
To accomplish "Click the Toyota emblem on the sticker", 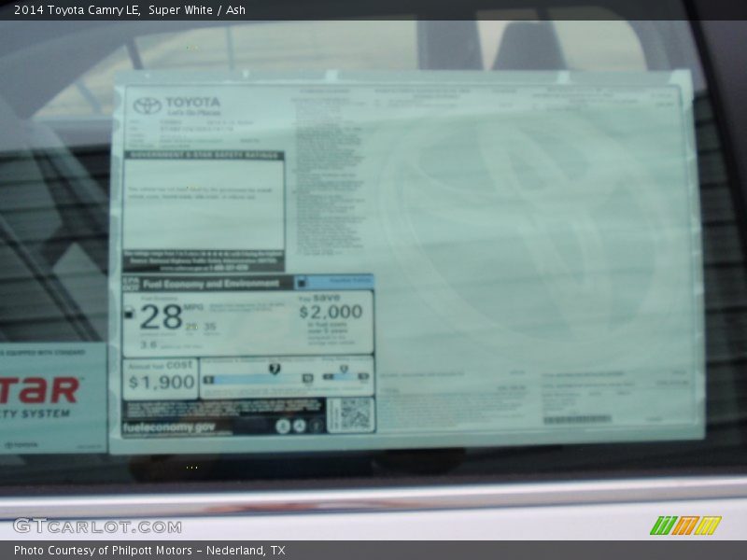I will click(147, 105).
